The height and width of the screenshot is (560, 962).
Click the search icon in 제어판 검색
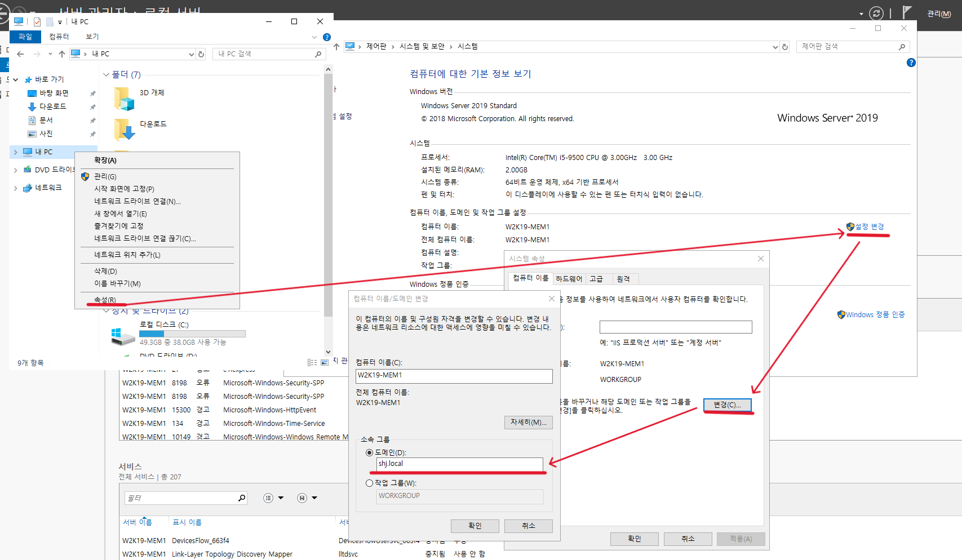902,47
